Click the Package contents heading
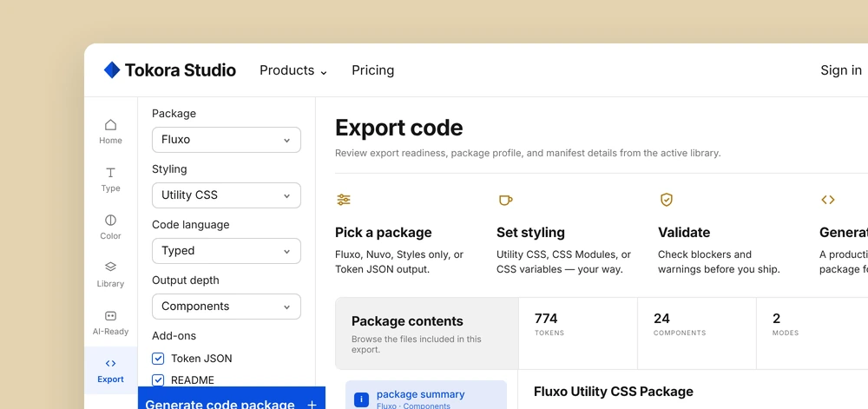Image resolution: width=868 pixels, height=409 pixels. 407,321
